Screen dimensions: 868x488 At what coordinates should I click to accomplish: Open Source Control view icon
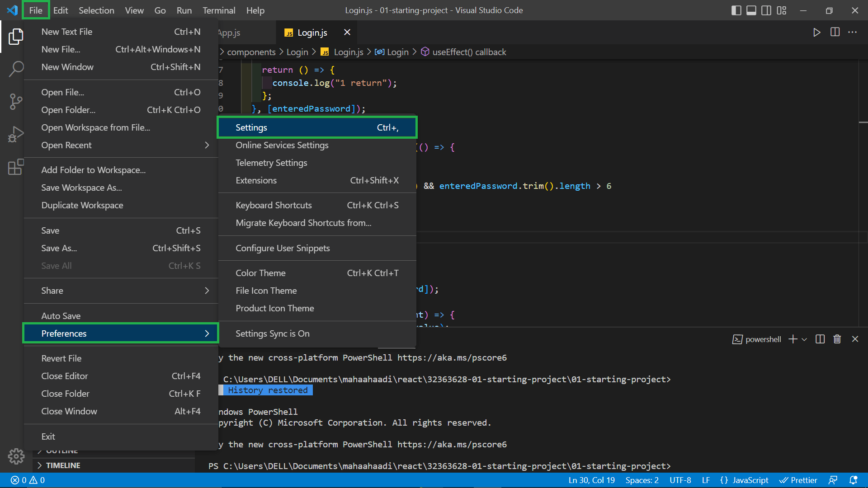point(16,102)
